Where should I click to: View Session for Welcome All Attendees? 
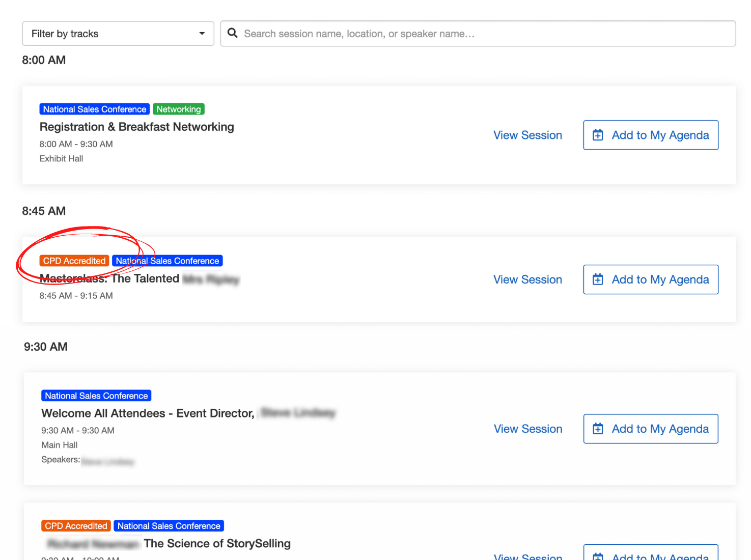[528, 429]
